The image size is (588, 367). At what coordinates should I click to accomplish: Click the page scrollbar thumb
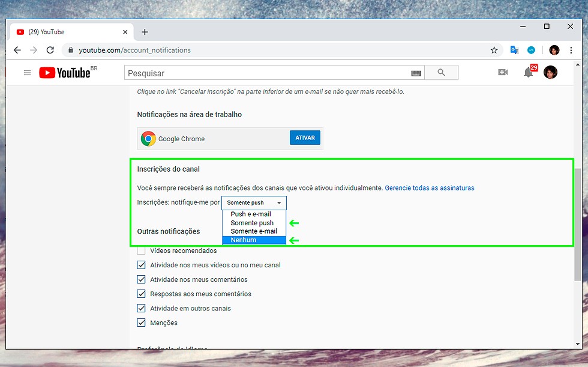(x=577, y=224)
